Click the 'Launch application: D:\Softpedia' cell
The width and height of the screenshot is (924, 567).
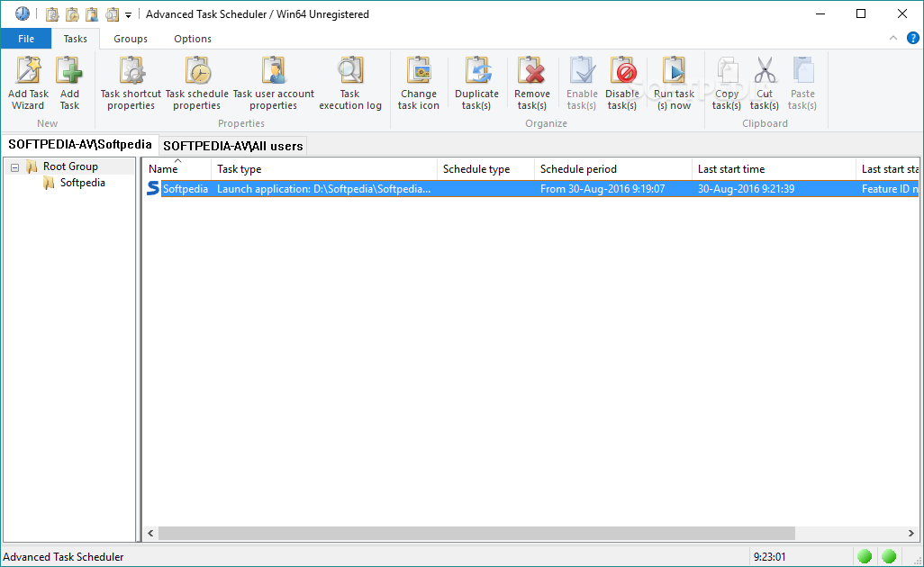point(324,189)
